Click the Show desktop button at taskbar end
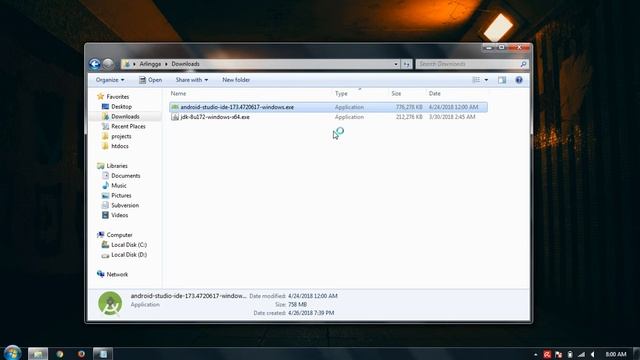The width and height of the screenshot is (640, 360). pos(637,353)
